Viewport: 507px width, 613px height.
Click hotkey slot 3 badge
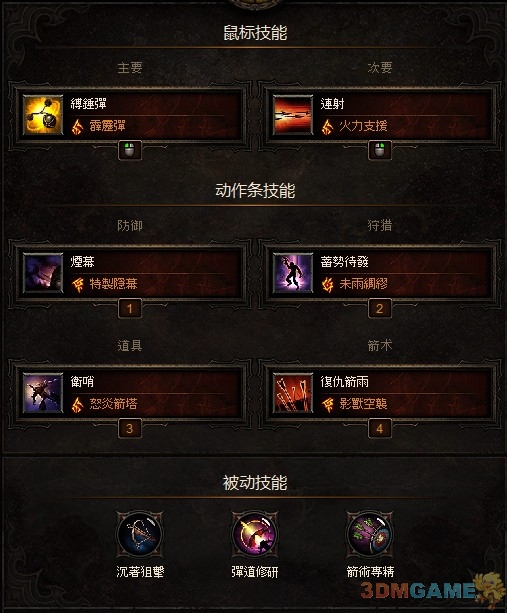[x=130, y=429]
